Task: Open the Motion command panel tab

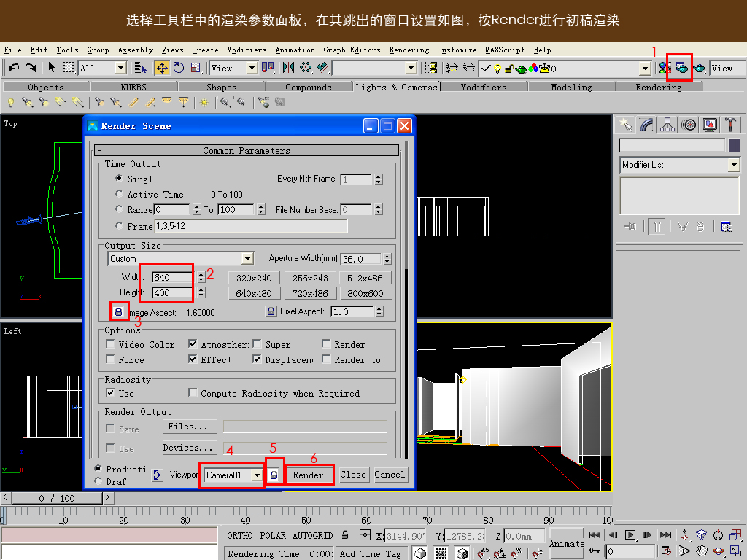Action: (689, 125)
